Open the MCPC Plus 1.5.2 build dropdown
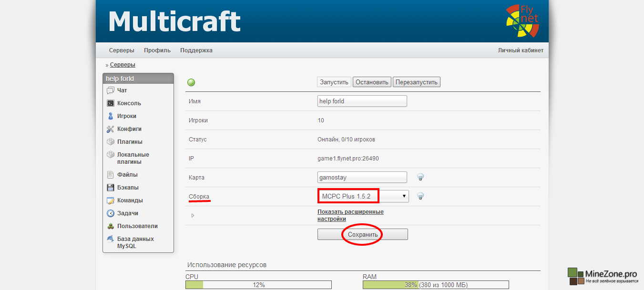This screenshot has height=290, width=644. point(363,196)
